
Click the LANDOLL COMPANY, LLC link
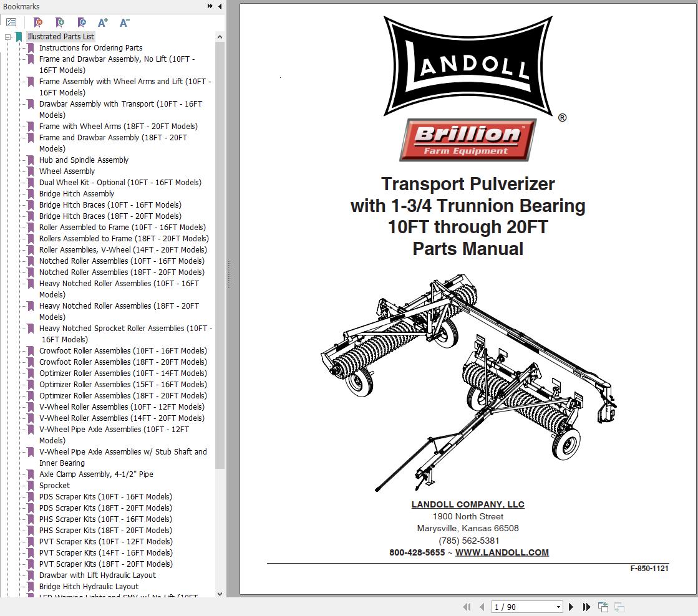[467, 504]
